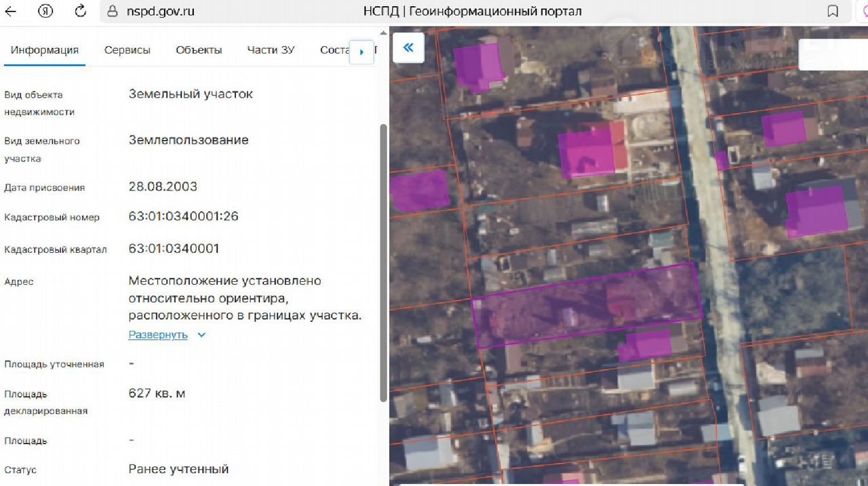Image resolution: width=868 pixels, height=486 pixels.
Task: Click the Yandex logo button
Action: pyautogui.click(x=45, y=11)
